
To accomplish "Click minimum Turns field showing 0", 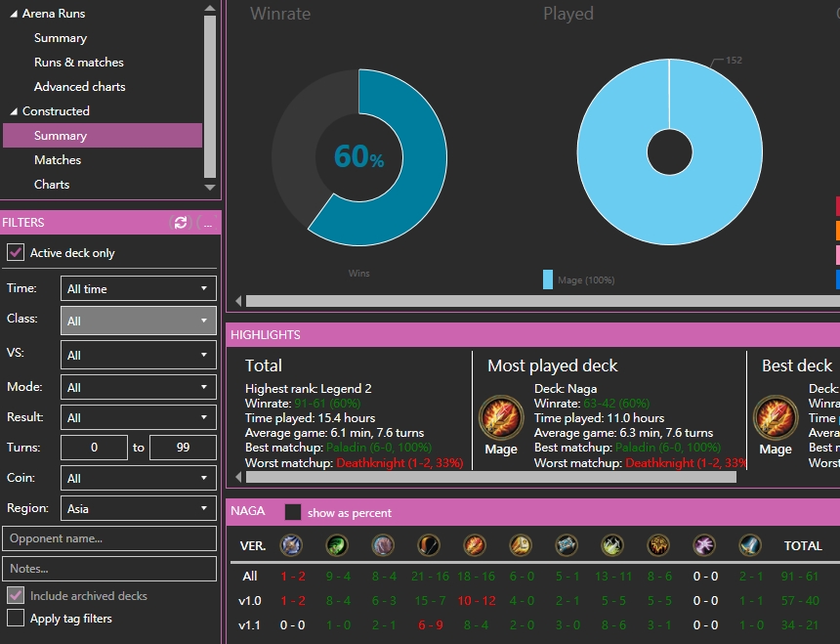I will click(x=95, y=448).
